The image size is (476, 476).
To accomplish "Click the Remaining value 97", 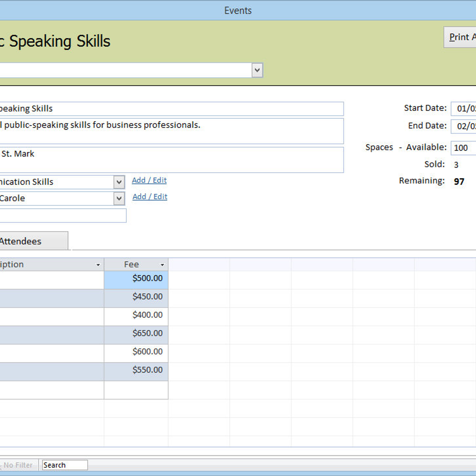I will coord(459,181).
